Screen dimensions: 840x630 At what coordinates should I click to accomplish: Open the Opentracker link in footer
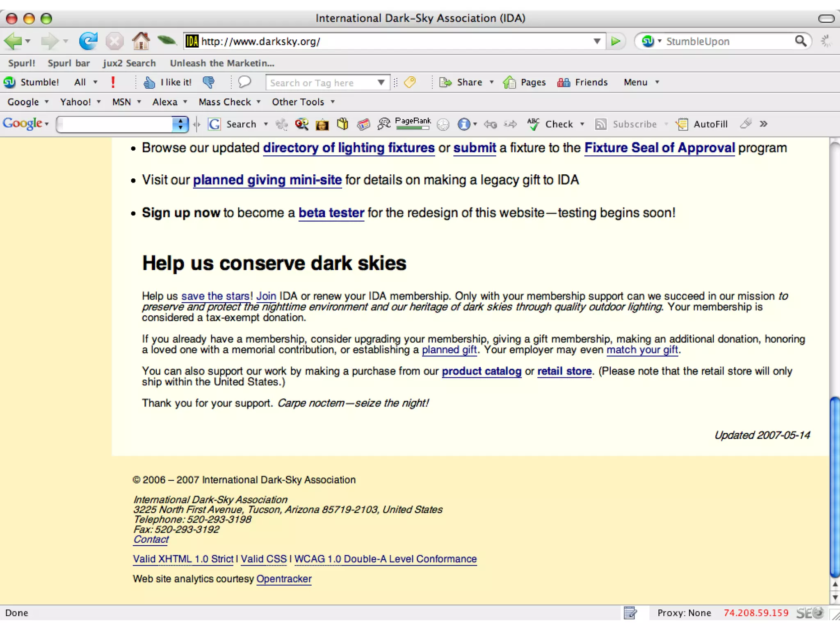click(x=284, y=579)
